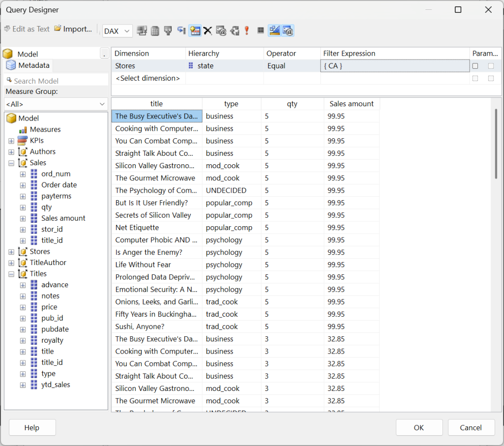This screenshot has height=446, width=504.
Task: Check the Parameter checkbox for Stores filter
Action: (x=475, y=66)
